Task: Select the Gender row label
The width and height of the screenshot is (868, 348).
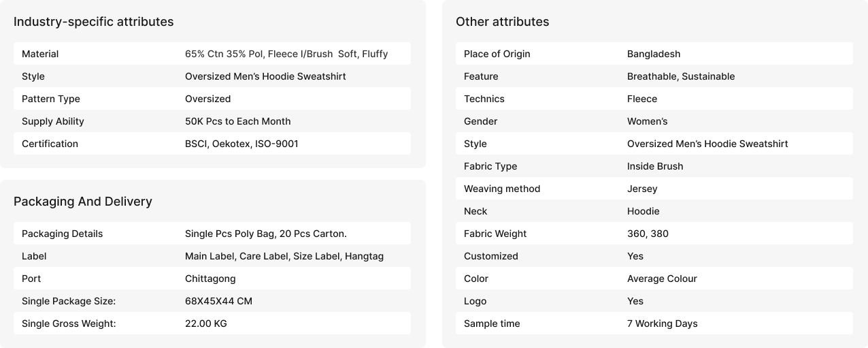Action: (480, 121)
